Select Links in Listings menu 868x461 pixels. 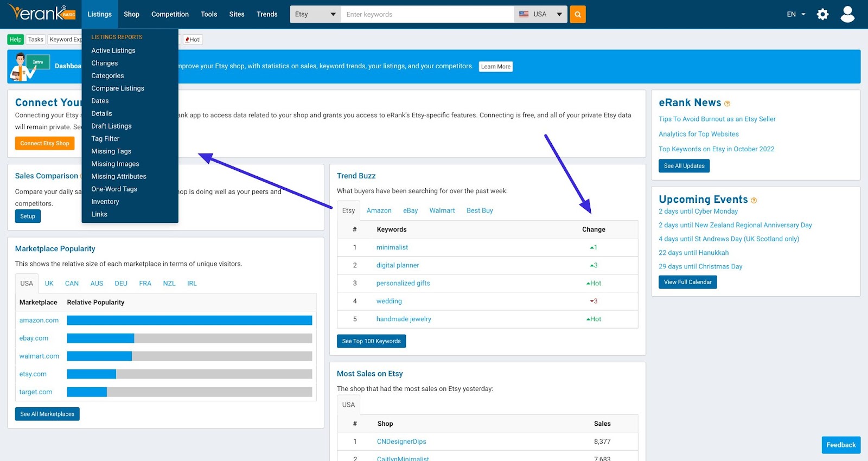tap(99, 214)
